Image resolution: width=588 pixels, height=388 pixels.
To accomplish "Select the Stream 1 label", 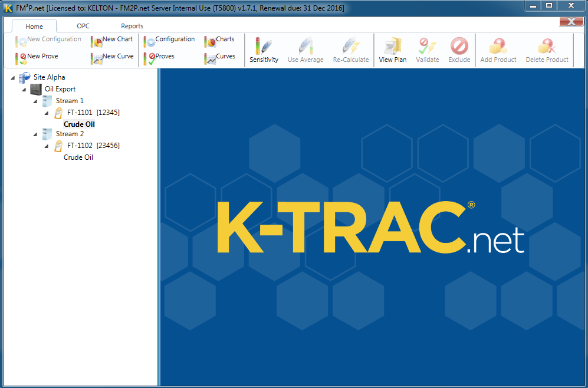I will (x=70, y=101).
